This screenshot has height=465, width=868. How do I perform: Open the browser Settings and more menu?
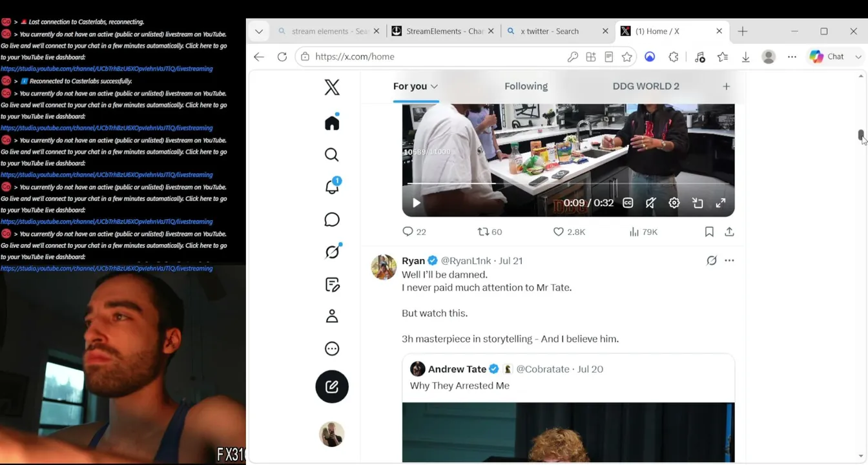click(792, 57)
